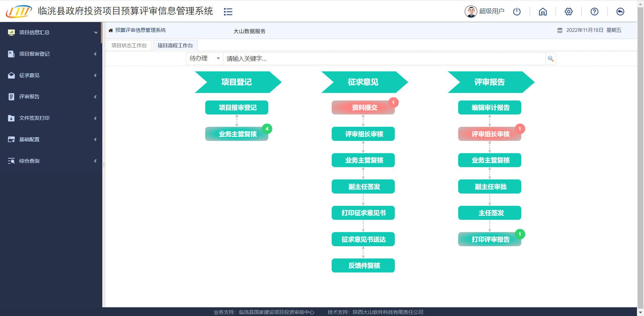Open the settings gear icon
Viewport: 644px width, 316px height.
tap(569, 12)
